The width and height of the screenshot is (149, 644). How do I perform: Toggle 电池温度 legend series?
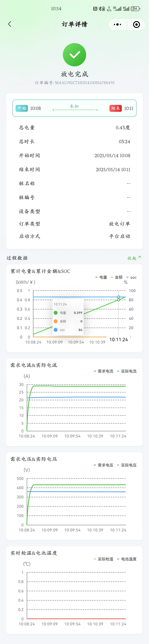(127, 559)
